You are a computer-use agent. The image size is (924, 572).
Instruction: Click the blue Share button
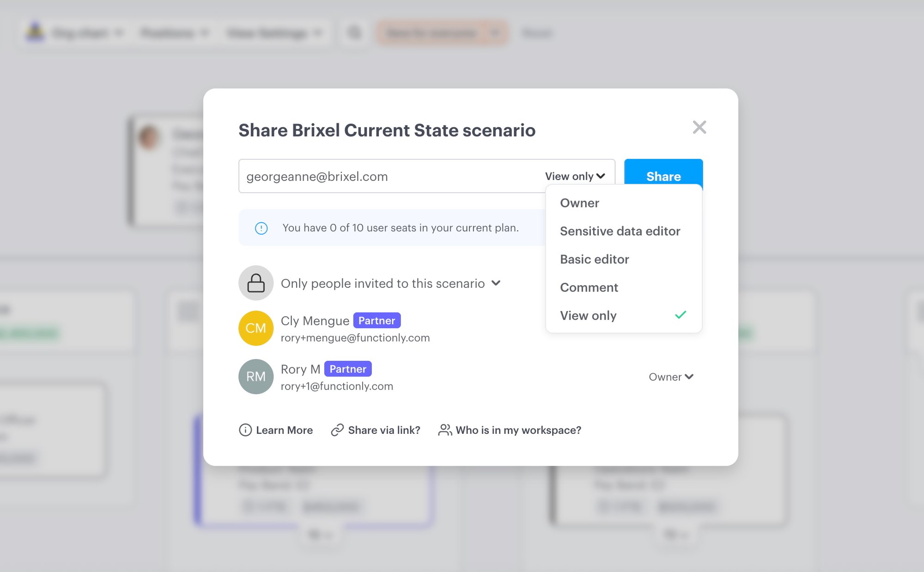coord(663,176)
